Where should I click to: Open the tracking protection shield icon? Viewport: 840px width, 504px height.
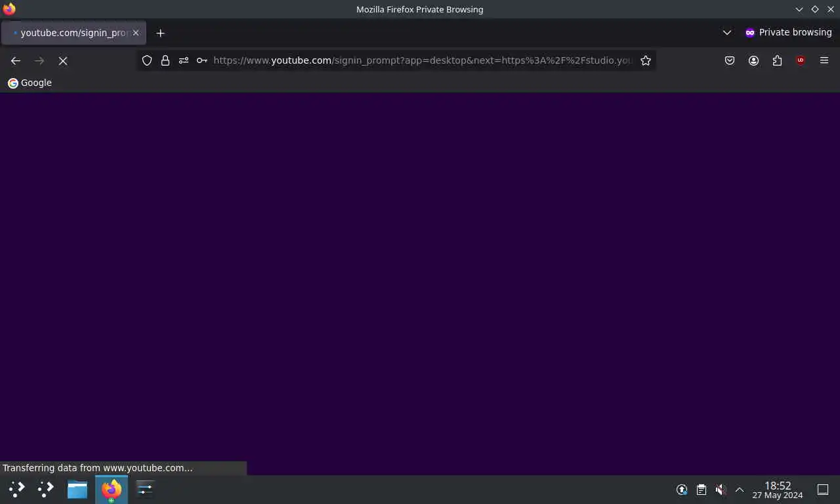coord(147,60)
